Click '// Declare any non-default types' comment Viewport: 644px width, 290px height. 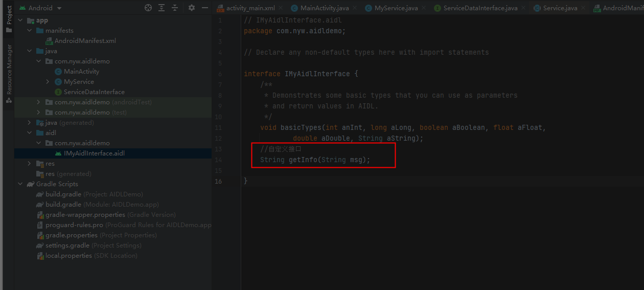[x=366, y=52]
